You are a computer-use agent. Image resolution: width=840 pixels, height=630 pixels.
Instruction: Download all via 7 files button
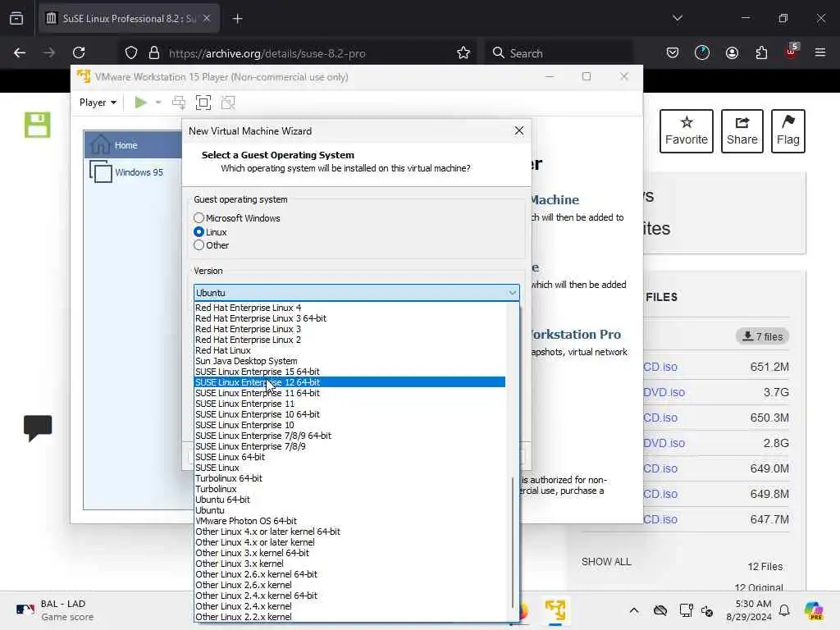click(x=762, y=336)
